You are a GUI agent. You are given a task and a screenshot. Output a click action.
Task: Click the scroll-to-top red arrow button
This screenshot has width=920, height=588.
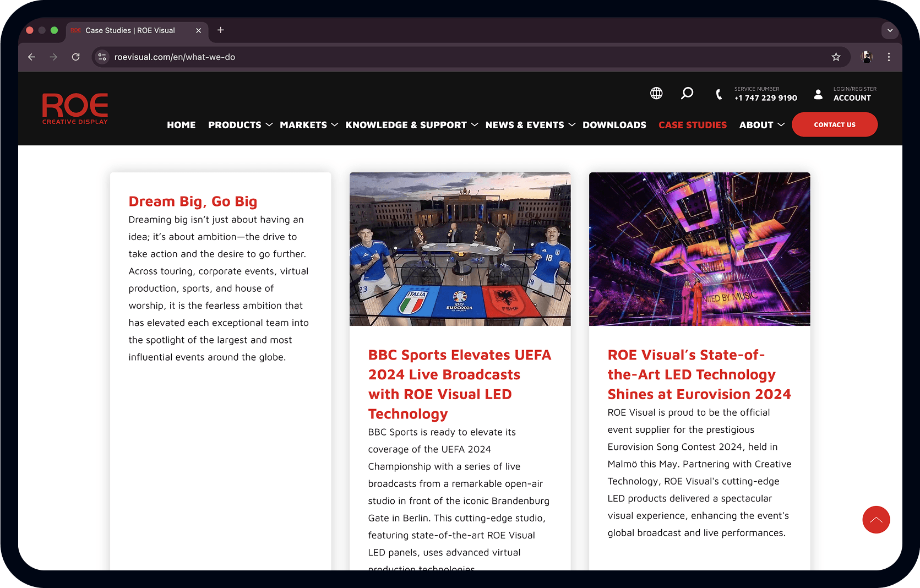point(877,520)
